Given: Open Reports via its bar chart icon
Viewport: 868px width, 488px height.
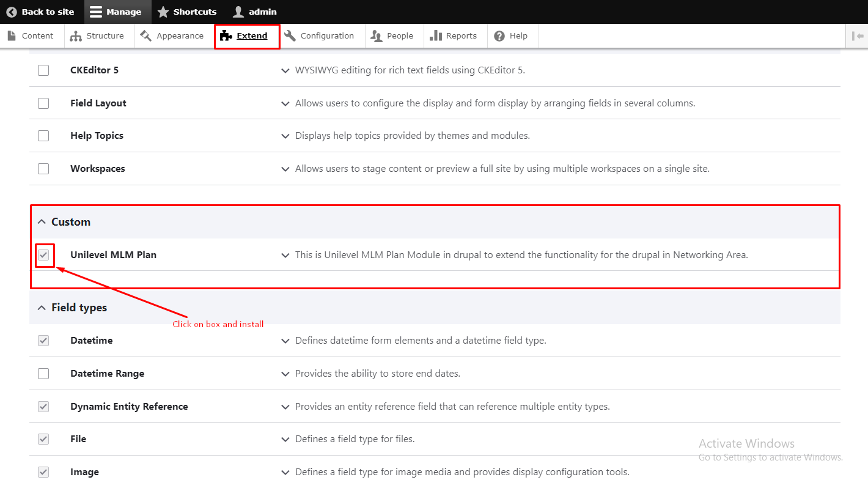Looking at the screenshot, I should point(436,36).
